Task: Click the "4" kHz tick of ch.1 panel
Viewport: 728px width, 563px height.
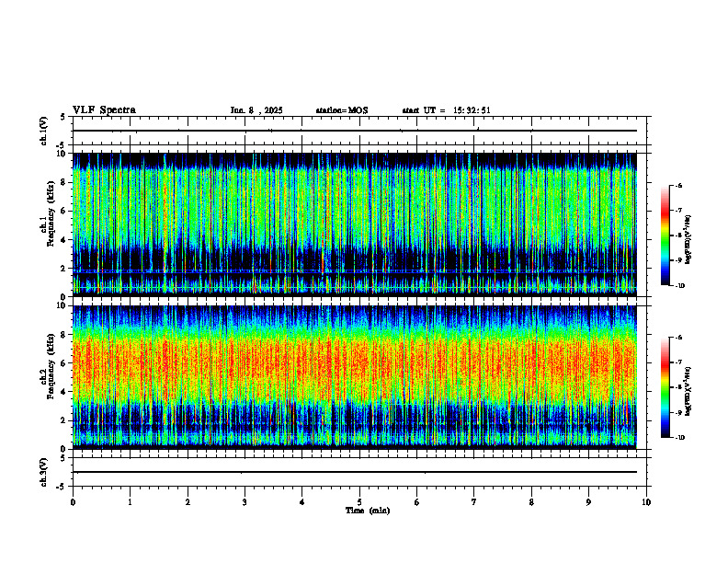Action: pyautogui.click(x=63, y=240)
